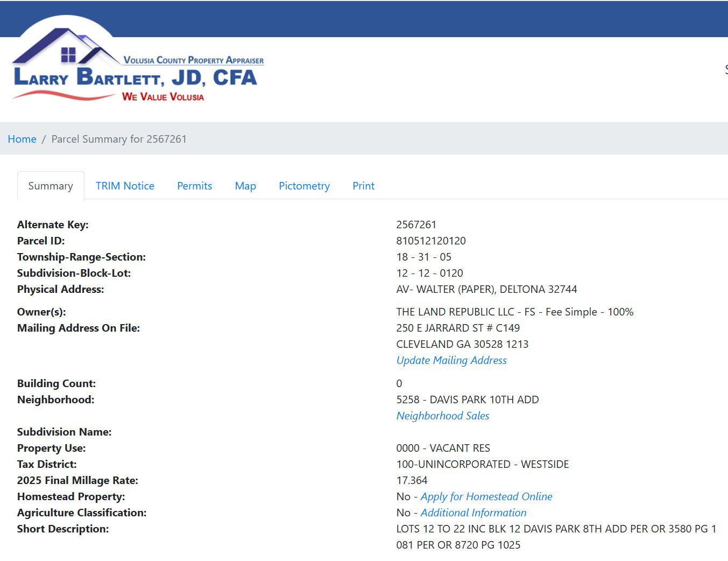The image size is (728, 561).
Task: Go to Home via the breadcrumb
Action: pos(22,139)
